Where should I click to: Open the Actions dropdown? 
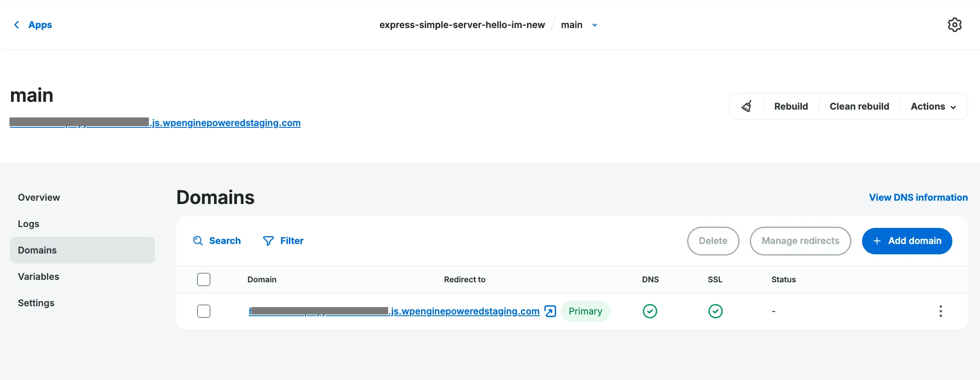coord(933,106)
